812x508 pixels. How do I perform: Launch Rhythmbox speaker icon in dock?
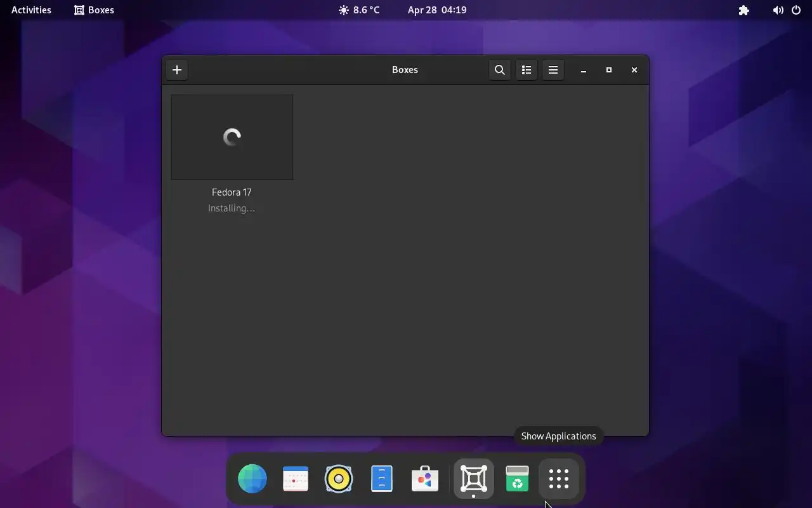[339, 479]
